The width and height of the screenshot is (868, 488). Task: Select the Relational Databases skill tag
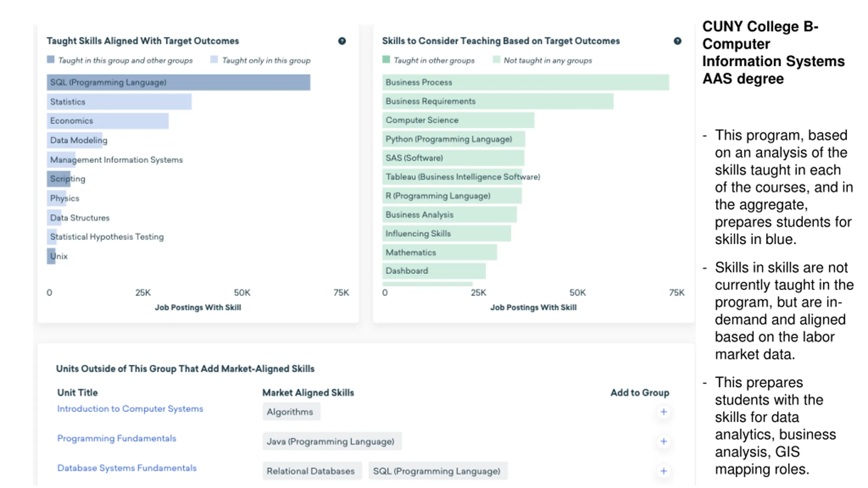[311, 471]
